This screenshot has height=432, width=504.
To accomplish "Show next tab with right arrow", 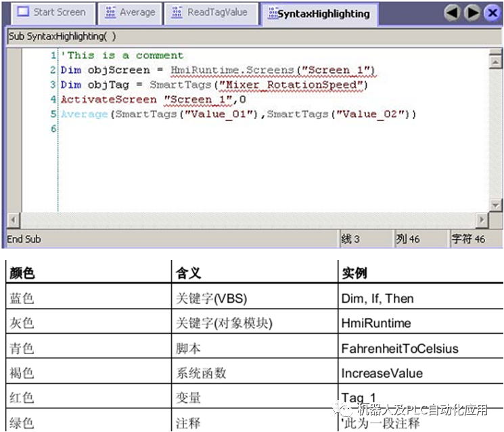I will coord(472,13).
